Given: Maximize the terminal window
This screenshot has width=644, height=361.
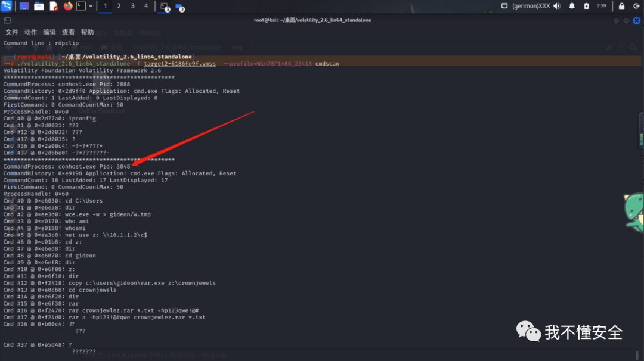Looking at the screenshot, I should [x=626, y=20].
